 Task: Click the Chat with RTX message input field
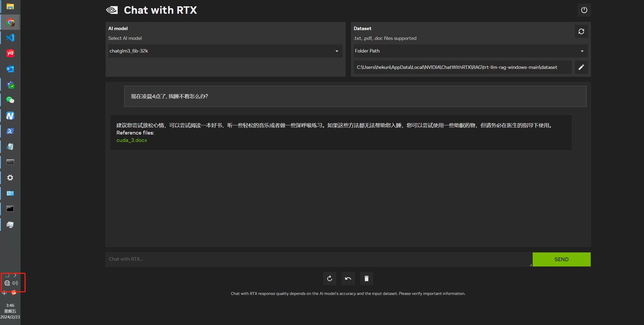[x=313, y=259]
